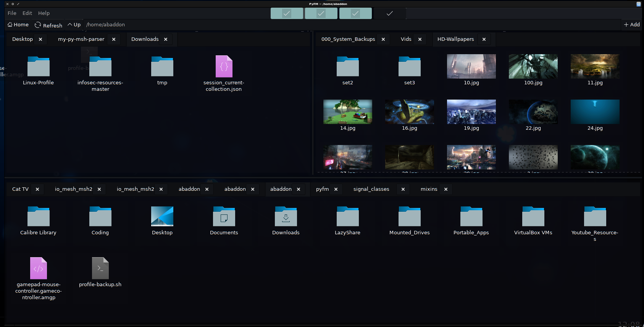Image resolution: width=644 pixels, height=327 pixels.
Task: Focus the /home/abaddon path field
Action: (352, 24)
